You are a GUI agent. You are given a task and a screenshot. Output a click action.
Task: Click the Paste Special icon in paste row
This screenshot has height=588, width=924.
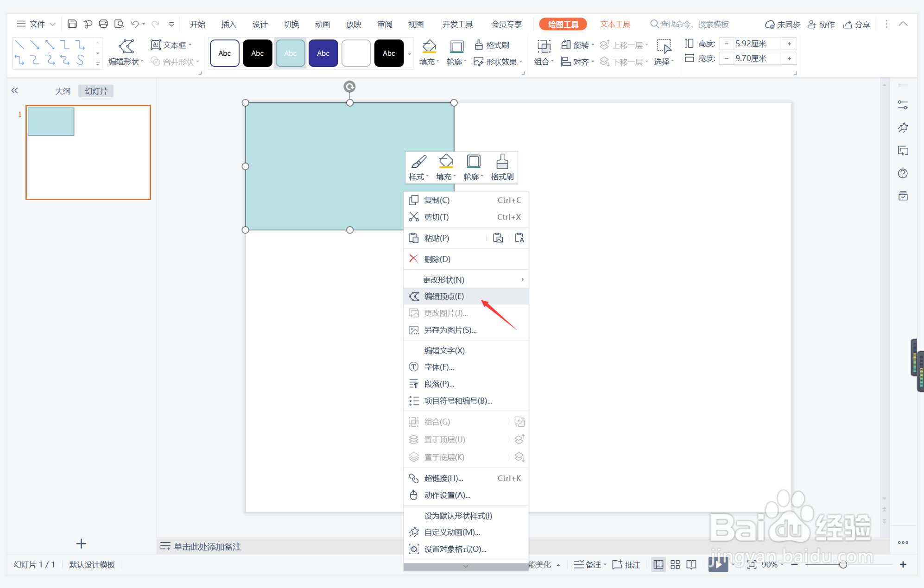[498, 238]
